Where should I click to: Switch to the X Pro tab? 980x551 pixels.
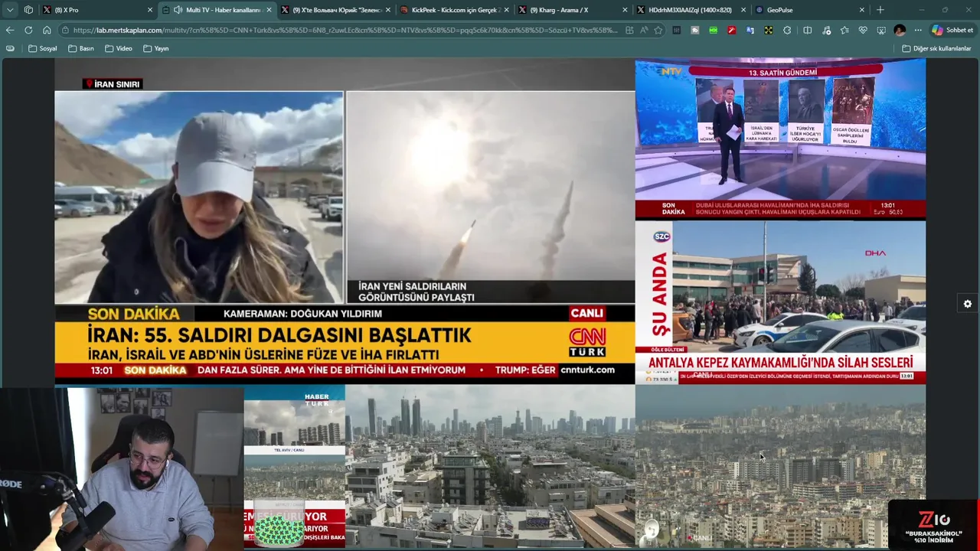[98, 10]
